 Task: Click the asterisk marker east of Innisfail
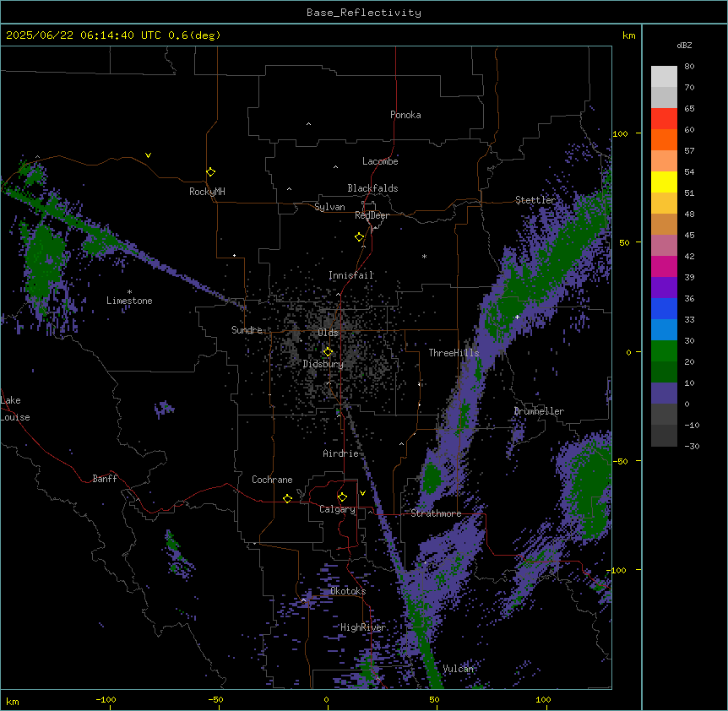pyautogui.click(x=424, y=256)
